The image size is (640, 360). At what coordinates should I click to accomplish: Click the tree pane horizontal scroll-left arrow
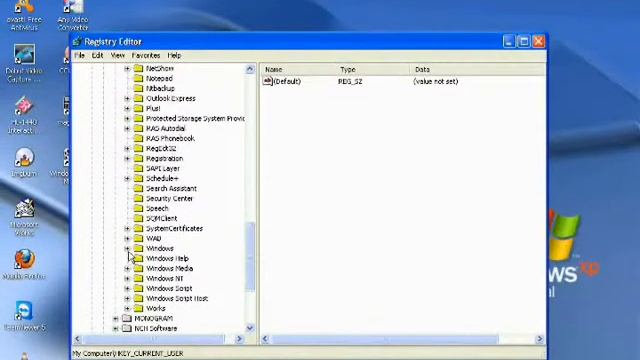pyautogui.click(x=78, y=339)
